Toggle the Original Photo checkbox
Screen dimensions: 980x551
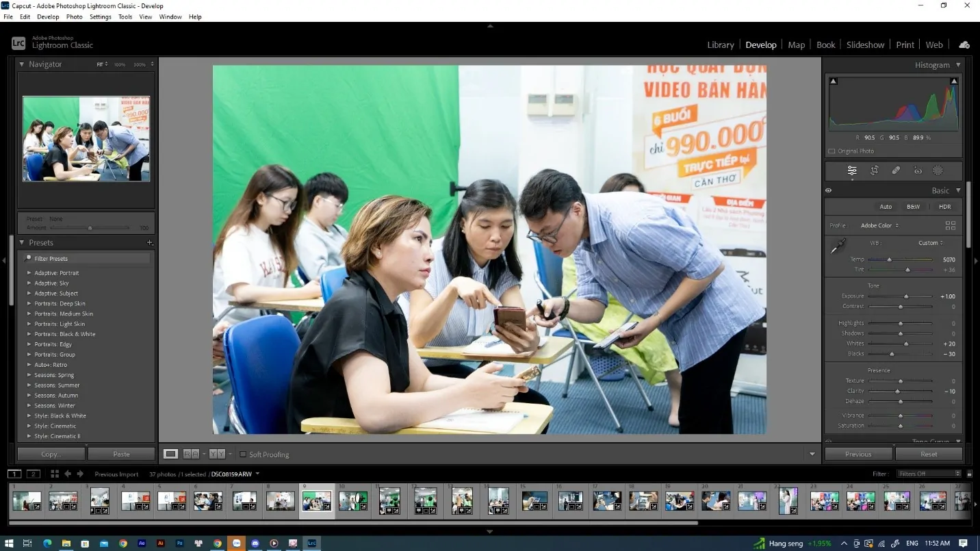(x=831, y=151)
